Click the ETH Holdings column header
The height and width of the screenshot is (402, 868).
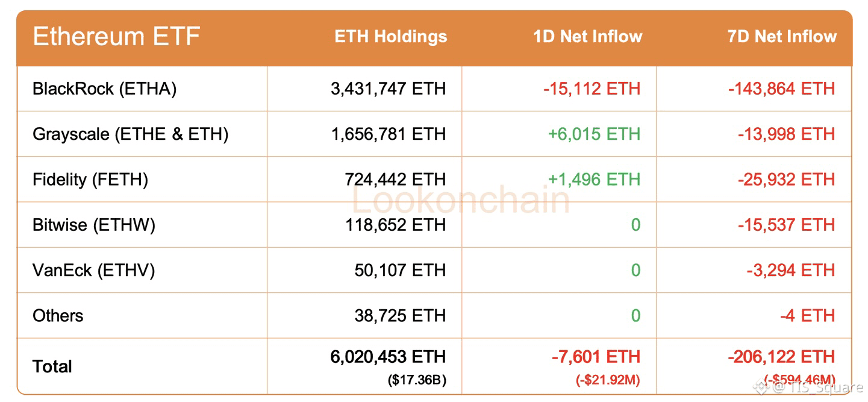391,37
